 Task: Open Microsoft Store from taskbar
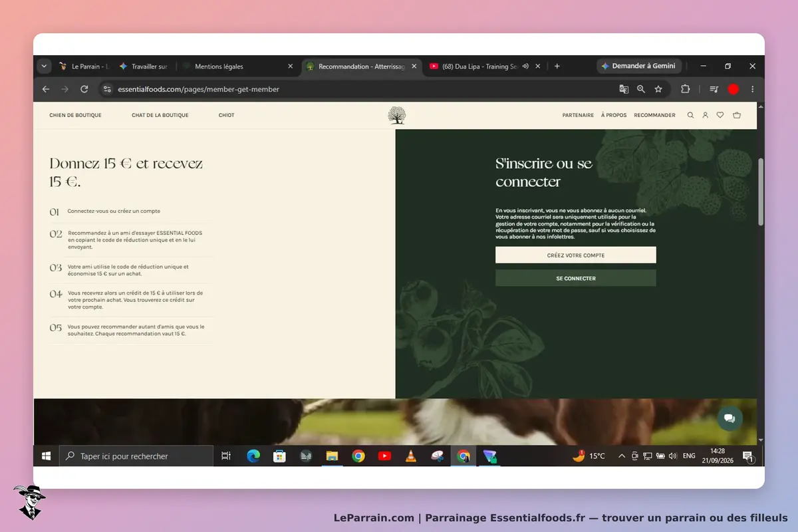pyautogui.click(x=280, y=456)
